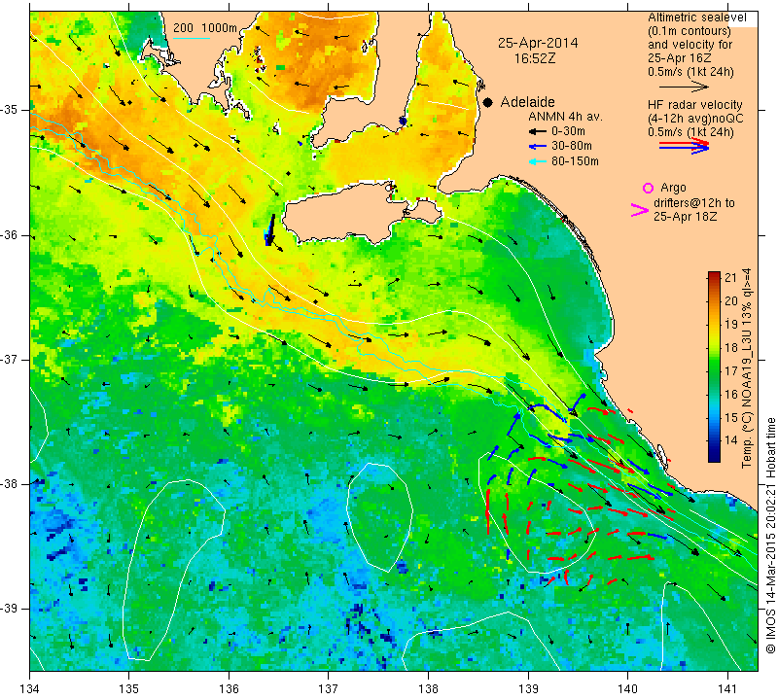Click the 18 label on temperature scale

click(x=731, y=347)
